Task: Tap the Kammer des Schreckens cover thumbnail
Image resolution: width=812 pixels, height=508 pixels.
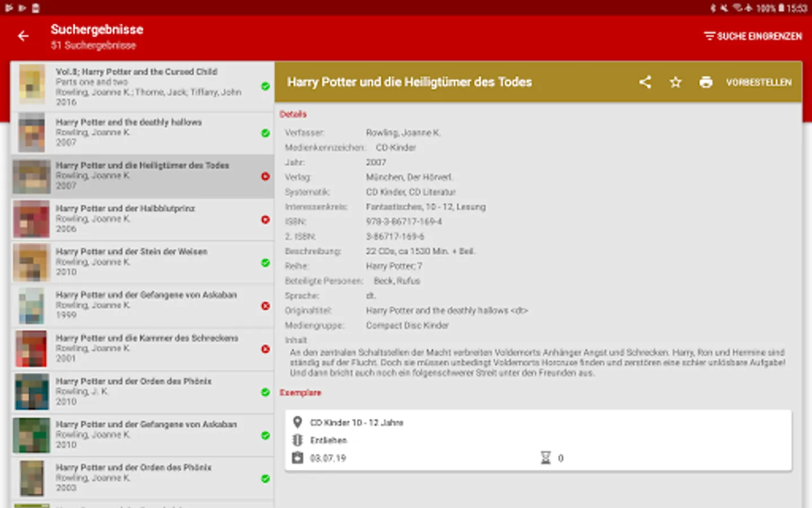Action: [32, 349]
